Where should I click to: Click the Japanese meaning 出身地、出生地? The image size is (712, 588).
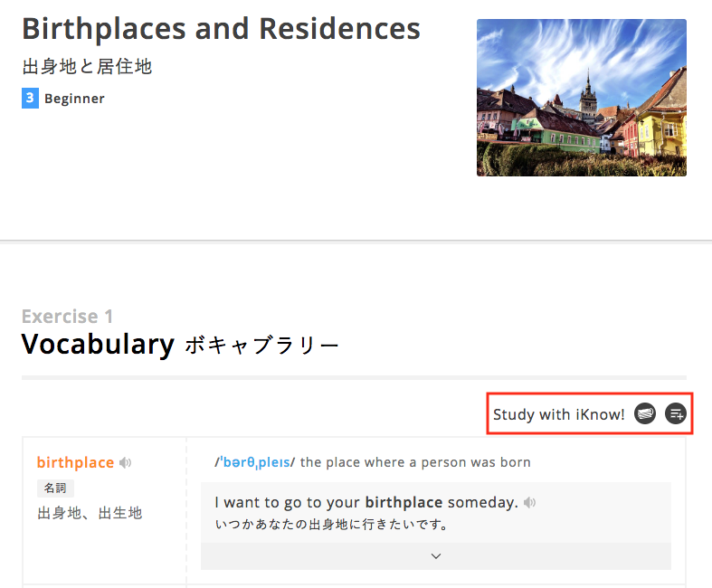90,513
